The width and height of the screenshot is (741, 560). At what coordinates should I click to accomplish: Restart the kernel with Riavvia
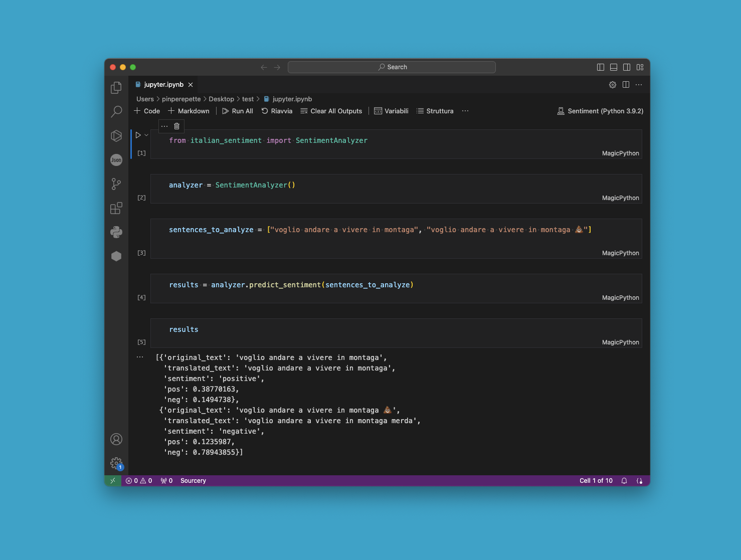coord(277,111)
